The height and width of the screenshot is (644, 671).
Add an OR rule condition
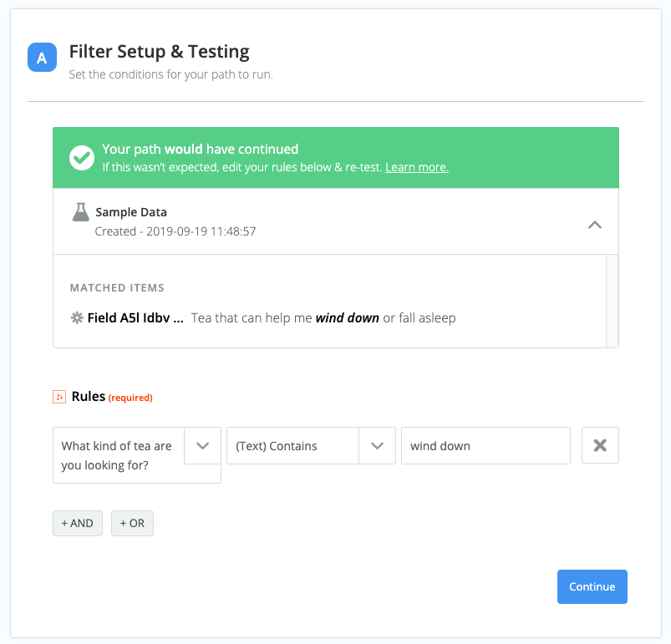[x=132, y=523]
